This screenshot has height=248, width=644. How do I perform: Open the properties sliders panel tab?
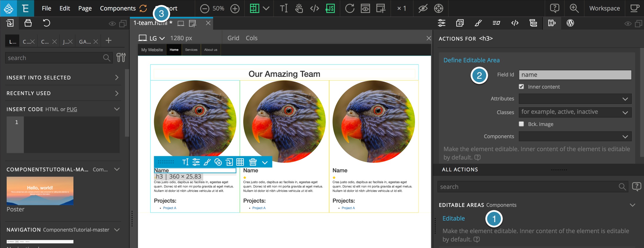click(x=441, y=23)
